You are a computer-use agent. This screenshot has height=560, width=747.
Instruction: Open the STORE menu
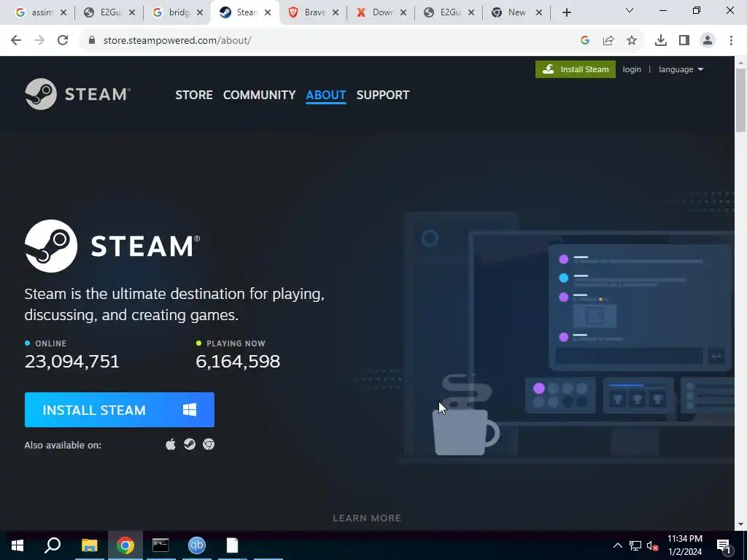tap(194, 95)
